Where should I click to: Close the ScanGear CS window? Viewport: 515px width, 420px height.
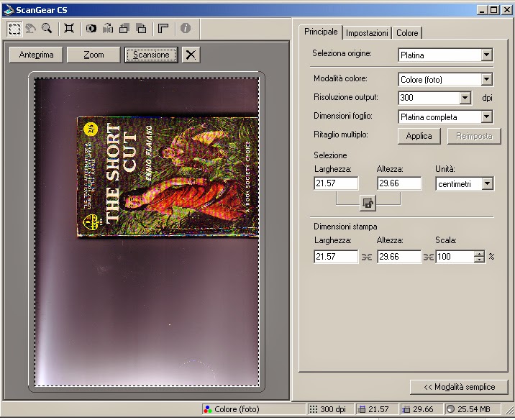(507, 10)
